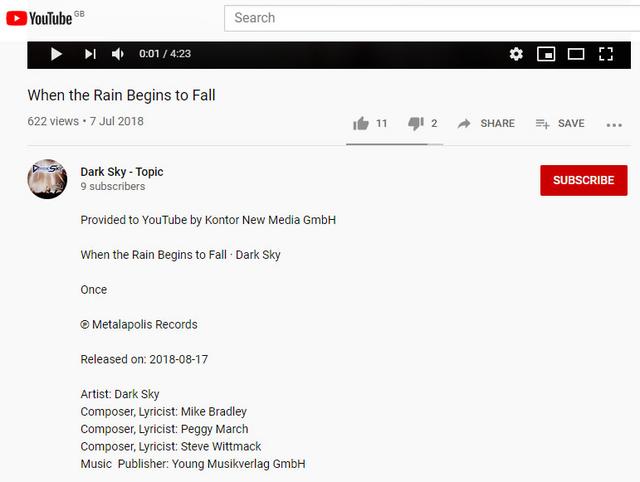
Task: Open player settings gear
Action: tap(516, 54)
